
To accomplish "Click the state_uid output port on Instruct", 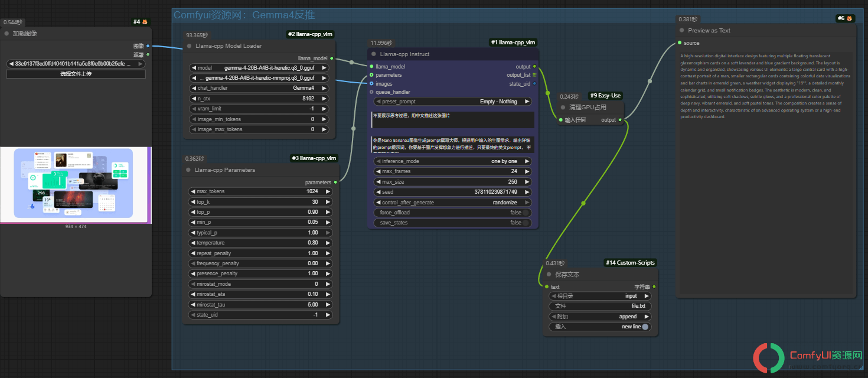I will [534, 83].
